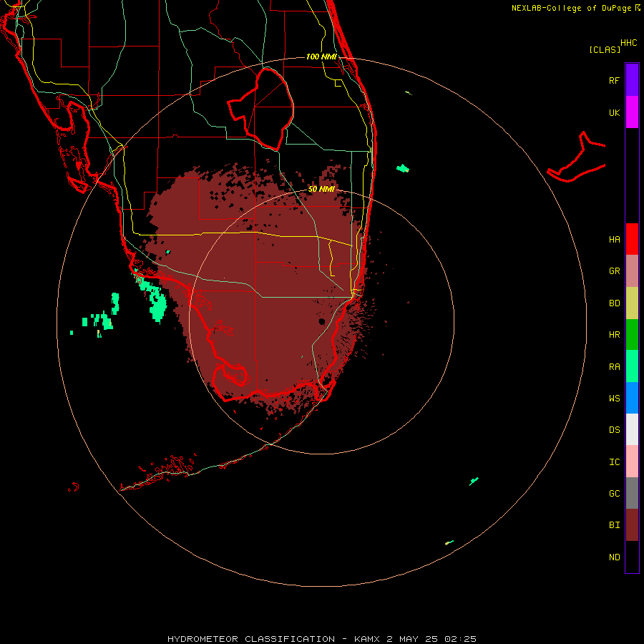Screen dimensions: 644x644
Task: Click the IC pink legend swatch
Action: 632,462
